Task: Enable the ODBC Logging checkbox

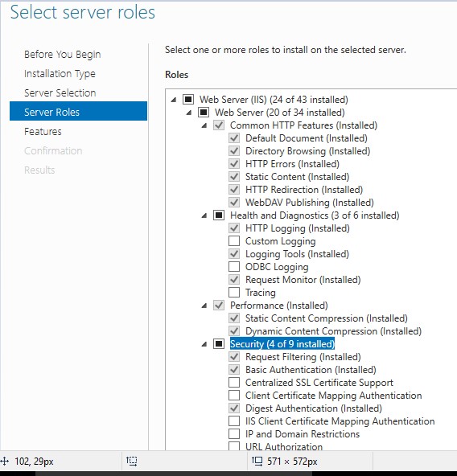Action: pyautogui.click(x=234, y=266)
